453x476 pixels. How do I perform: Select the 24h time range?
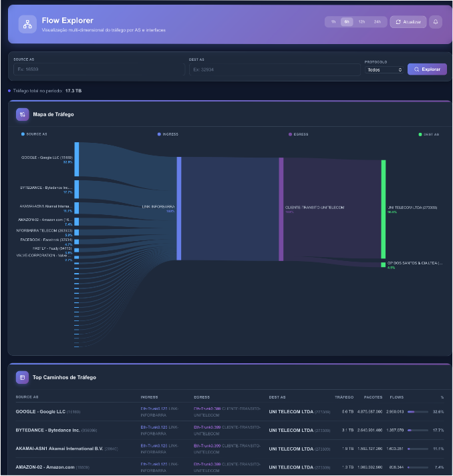pos(377,22)
